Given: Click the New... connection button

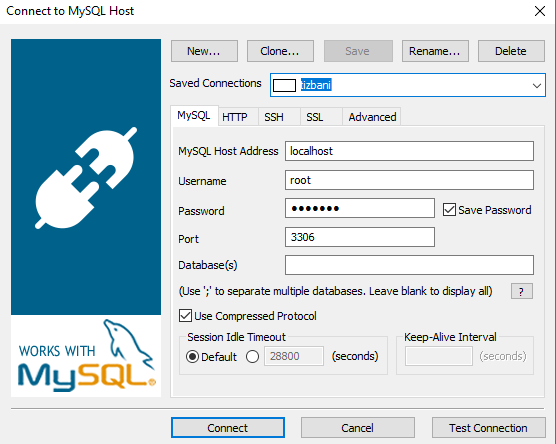Looking at the screenshot, I should (204, 51).
